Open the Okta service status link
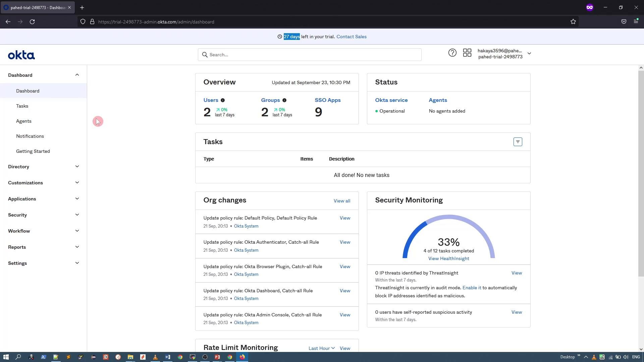644x362 pixels. (391, 100)
